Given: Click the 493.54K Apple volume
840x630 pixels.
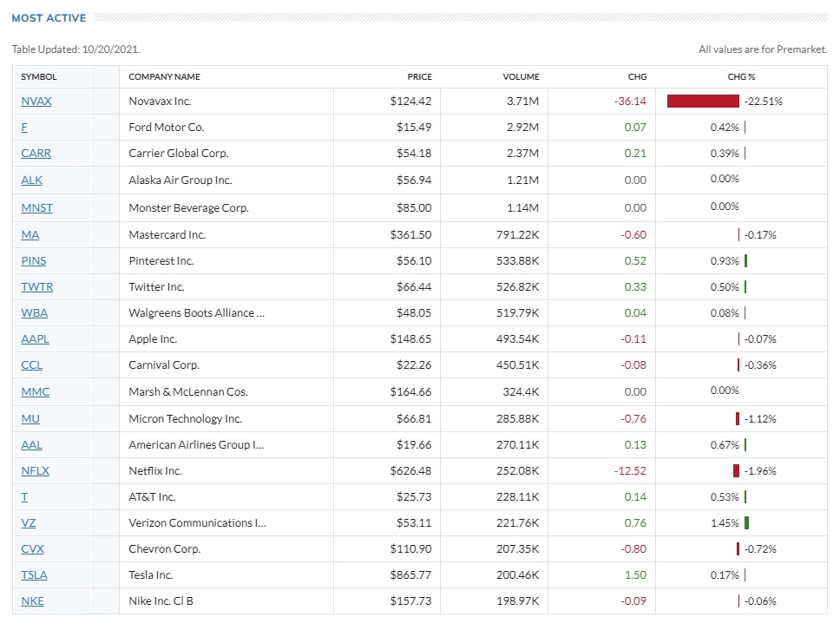Looking at the screenshot, I should 517,339.
